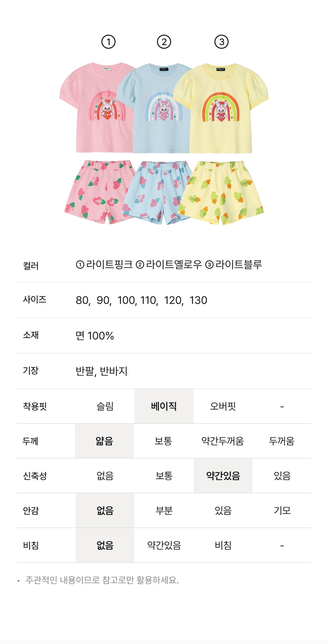Image resolution: width=328 pixels, height=644 pixels.
Task: Select 약간있음 in the 신축성 row
Action: click(223, 476)
